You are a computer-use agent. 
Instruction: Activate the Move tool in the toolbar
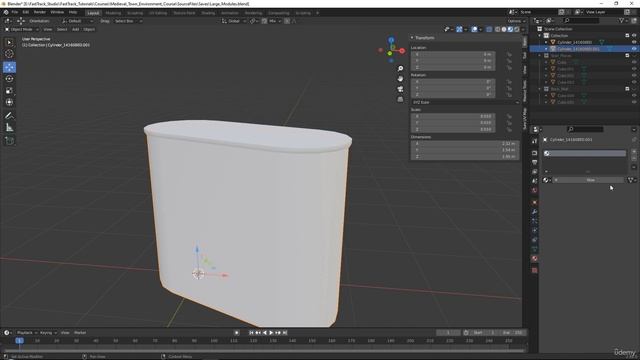coord(9,67)
